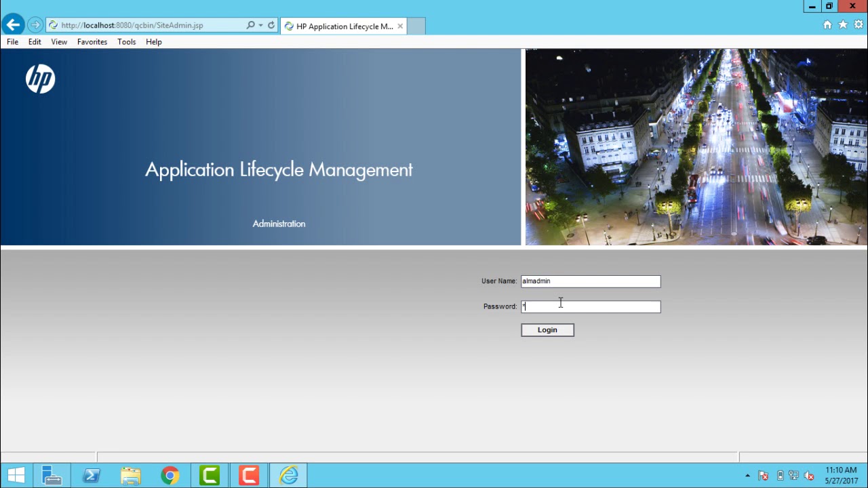Click the Home icon in browser
Viewport: 868px width, 488px height.
pos(827,25)
